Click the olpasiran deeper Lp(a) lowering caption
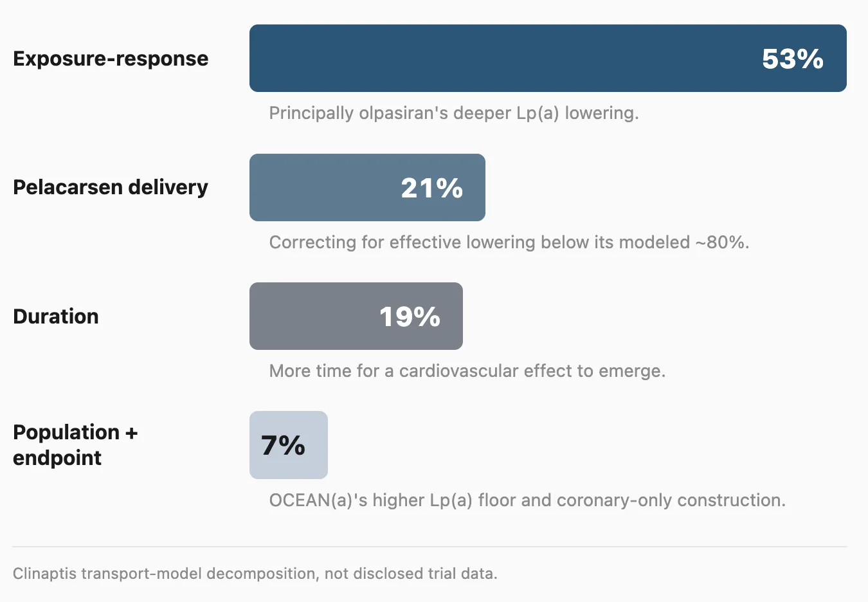 click(454, 113)
